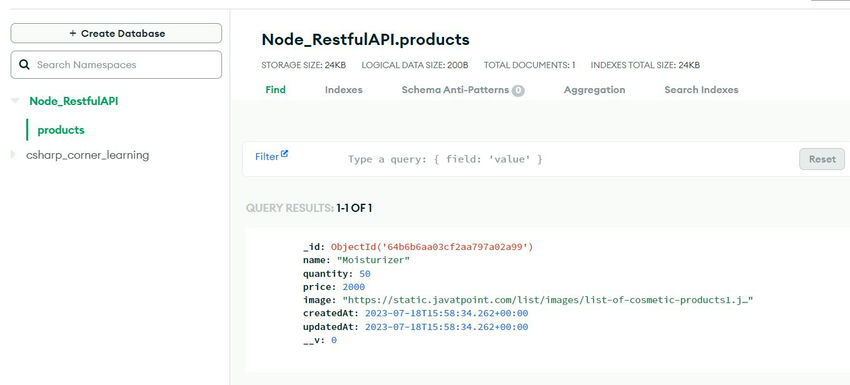
Task: Select the Moisturizer document ObjectId value
Action: pyautogui.click(x=432, y=247)
